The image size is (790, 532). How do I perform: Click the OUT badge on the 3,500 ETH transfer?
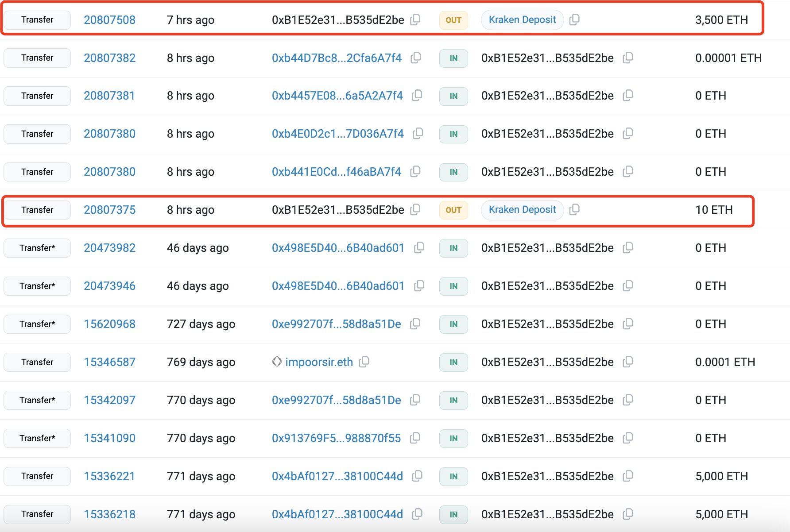(453, 19)
